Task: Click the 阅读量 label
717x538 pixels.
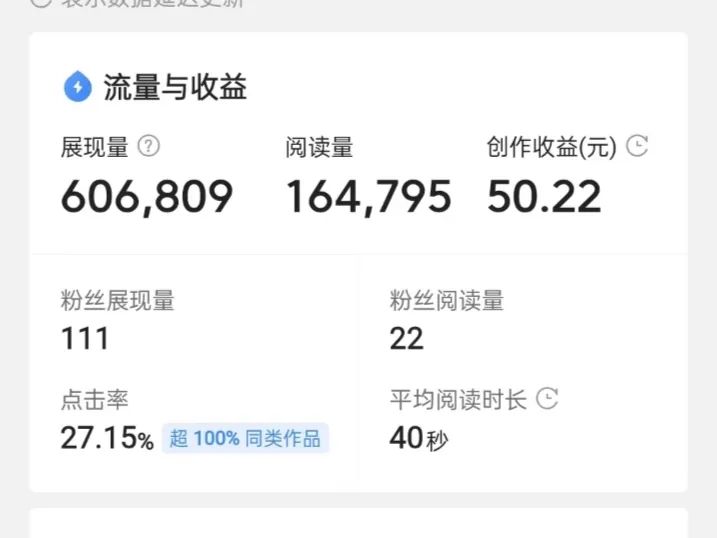Action: 319,147
